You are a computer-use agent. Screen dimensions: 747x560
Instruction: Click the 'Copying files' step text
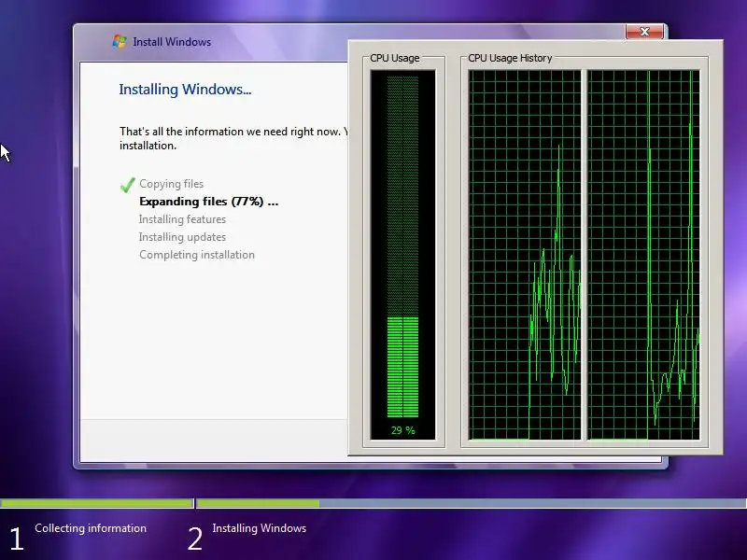coord(172,184)
